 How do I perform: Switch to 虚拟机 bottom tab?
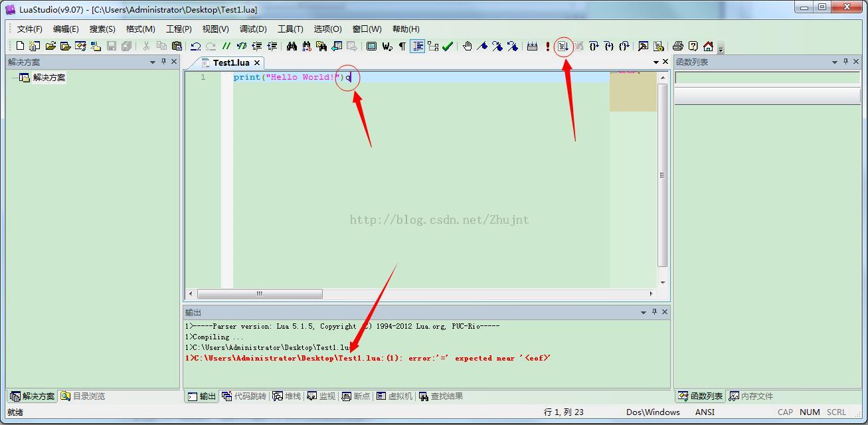tap(394, 396)
